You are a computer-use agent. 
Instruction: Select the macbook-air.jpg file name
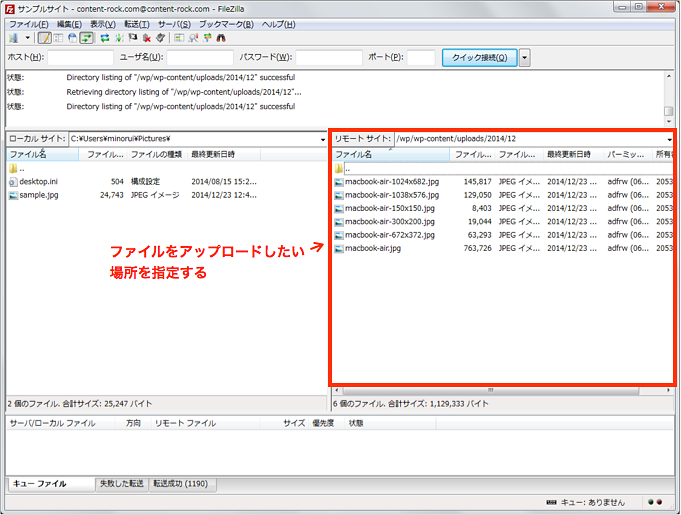[x=373, y=249]
